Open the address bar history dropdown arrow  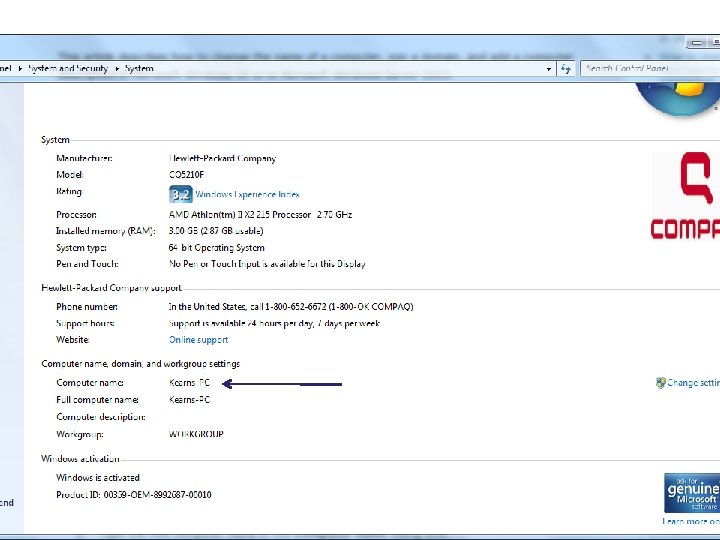(549, 69)
